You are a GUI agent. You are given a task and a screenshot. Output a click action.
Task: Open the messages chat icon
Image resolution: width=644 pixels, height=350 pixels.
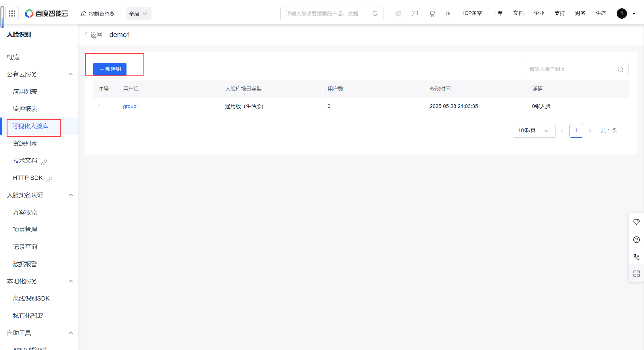click(415, 14)
